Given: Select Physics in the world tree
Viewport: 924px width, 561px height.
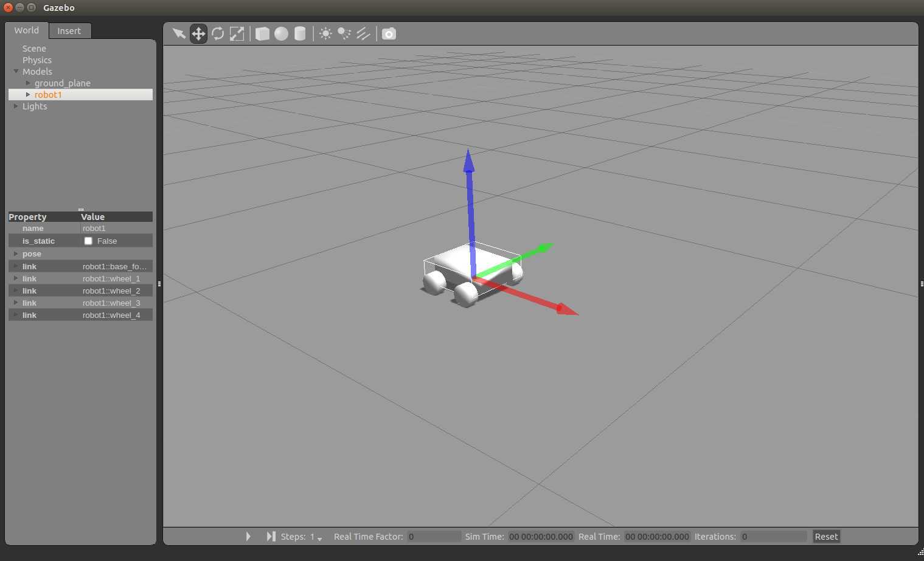Looking at the screenshot, I should (37, 60).
